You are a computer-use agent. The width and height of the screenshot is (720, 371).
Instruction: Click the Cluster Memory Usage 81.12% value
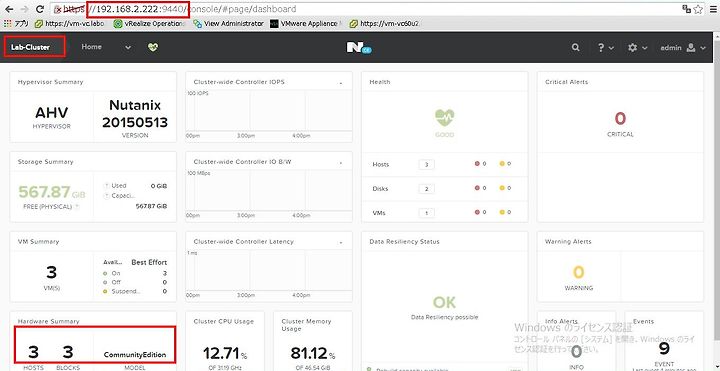tap(313, 354)
